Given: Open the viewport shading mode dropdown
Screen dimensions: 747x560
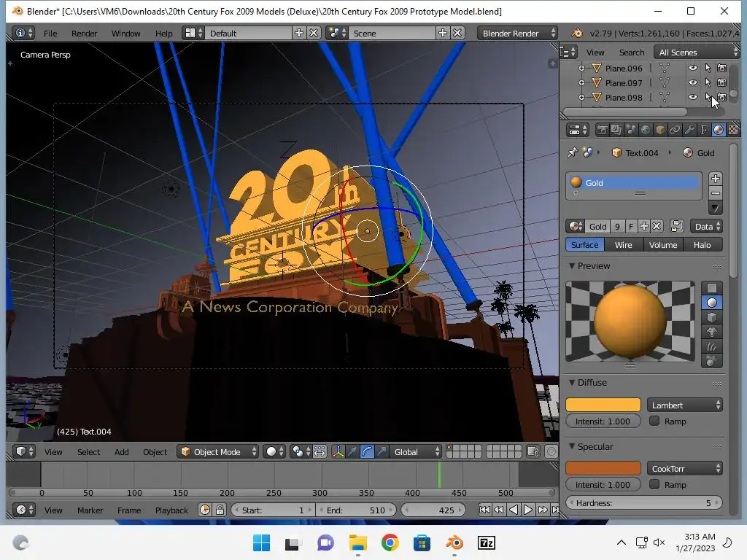Looking at the screenshot, I should click(274, 452).
